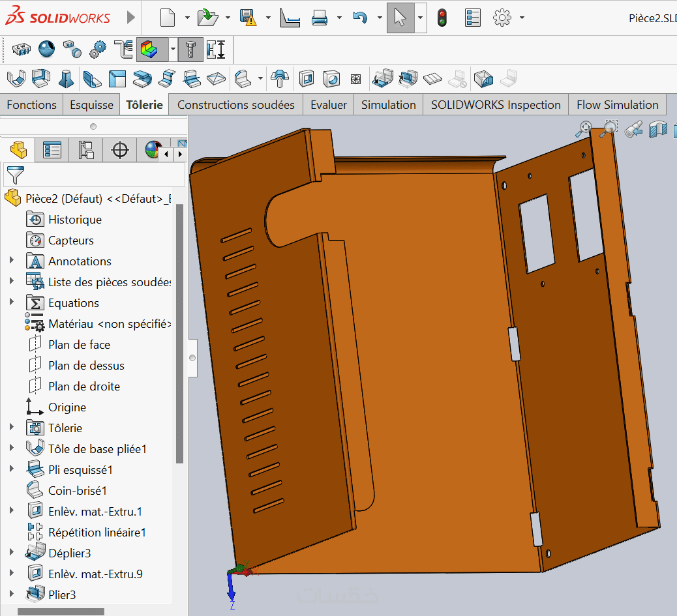Open the ConfigurationManager tab icon

point(86,151)
